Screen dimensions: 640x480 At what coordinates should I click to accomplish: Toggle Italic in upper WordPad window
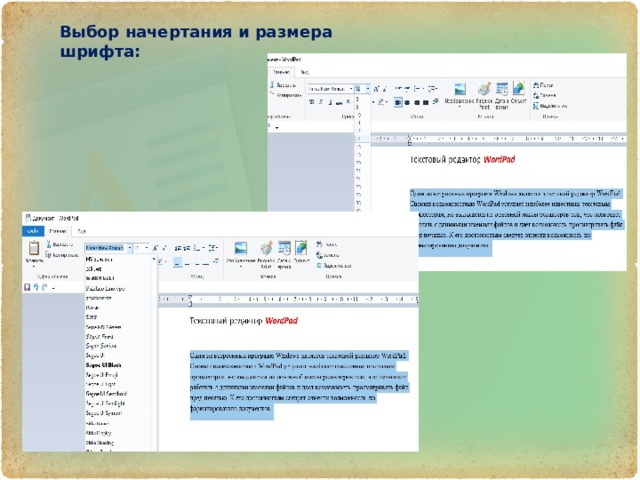(x=321, y=102)
